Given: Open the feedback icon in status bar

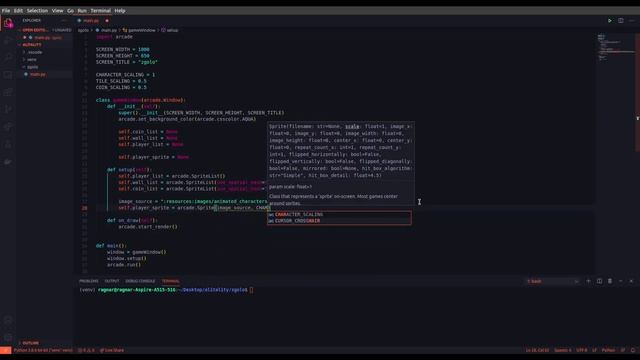Looking at the screenshot, I should click(x=623, y=350).
